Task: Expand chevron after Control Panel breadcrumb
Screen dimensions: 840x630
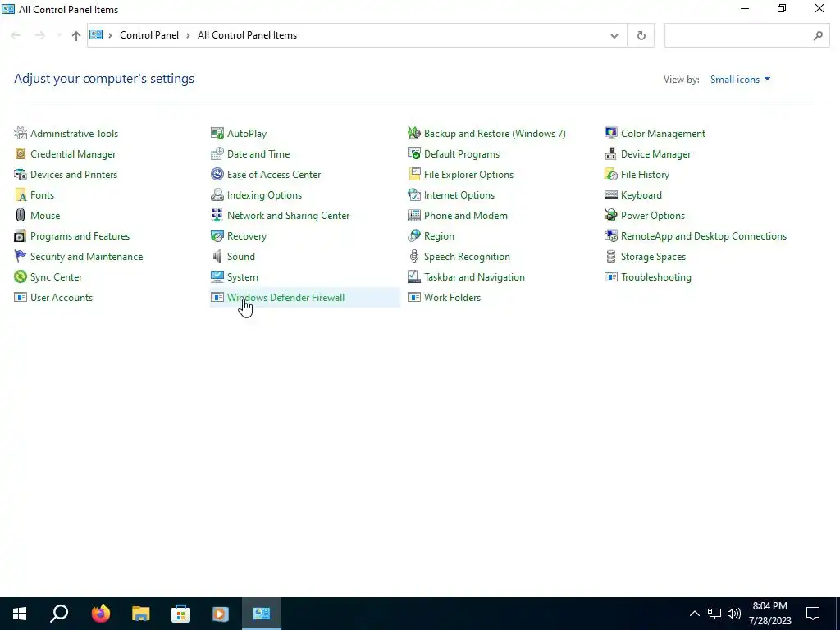Action: click(188, 35)
